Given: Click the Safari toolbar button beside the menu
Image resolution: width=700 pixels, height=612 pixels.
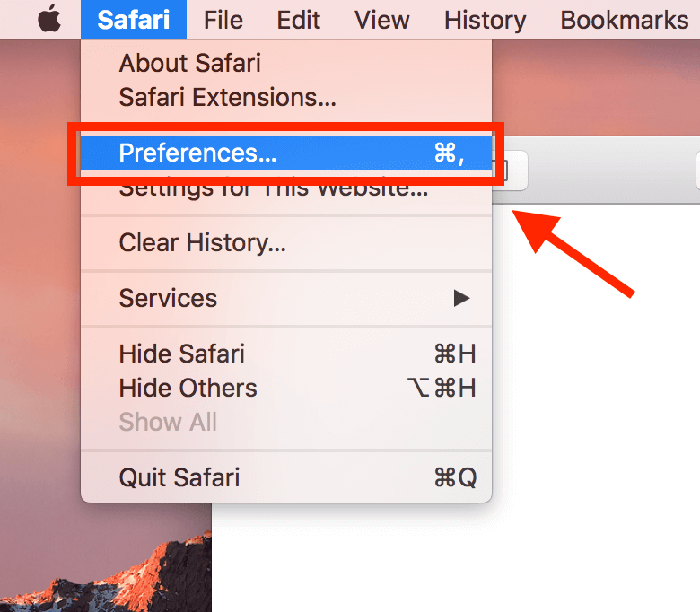Looking at the screenshot, I should [511, 170].
